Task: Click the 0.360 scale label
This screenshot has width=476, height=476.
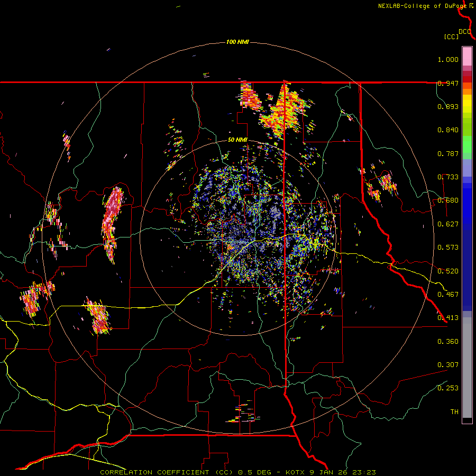Action: point(448,342)
